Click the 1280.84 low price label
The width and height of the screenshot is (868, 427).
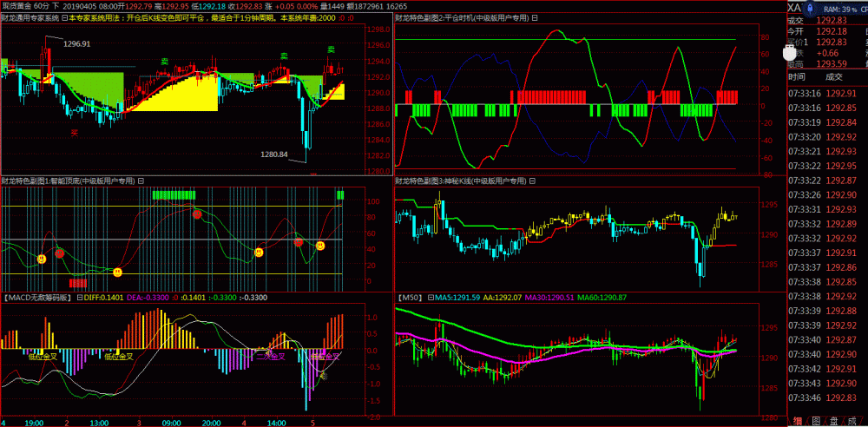(274, 154)
